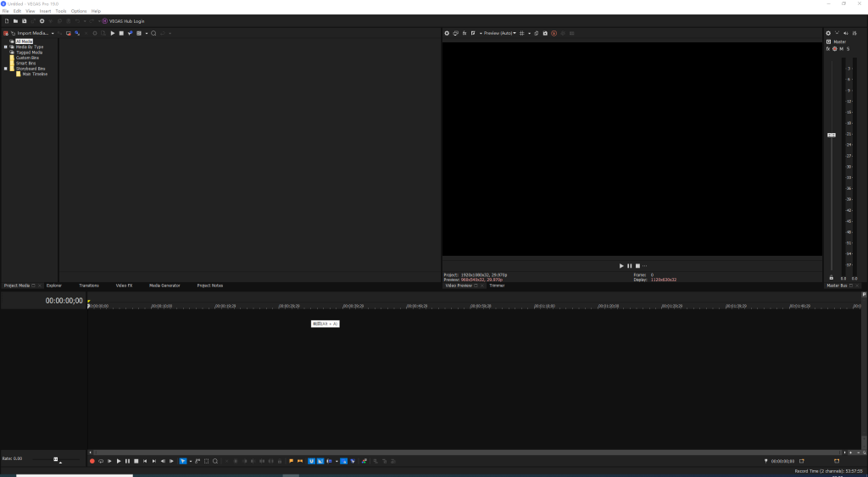The height and width of the screenshot is (477, 868).
Task: Open the Edit menu
Action: pos(17,11)
